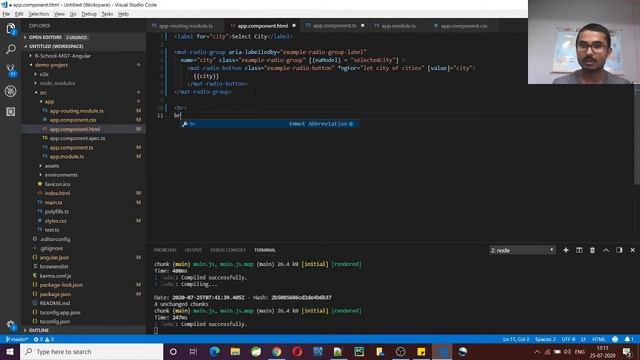The height and width of the screenshot is (360, 640).
Task: Click the editor vertical scrollbar
Action: point(637,135)
